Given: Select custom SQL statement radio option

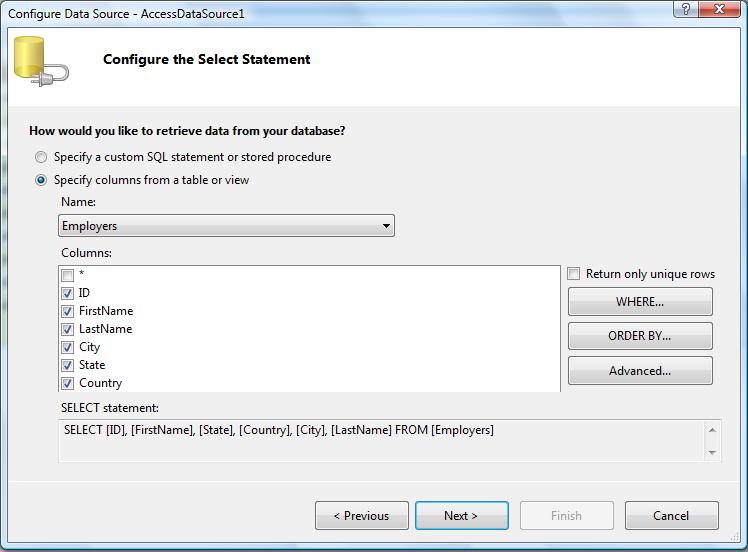Looking at the screenshot, I should pos(41,157).
